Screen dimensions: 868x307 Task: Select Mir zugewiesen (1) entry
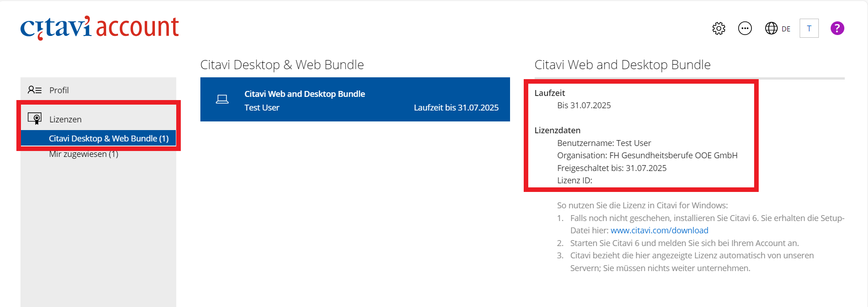84,154
